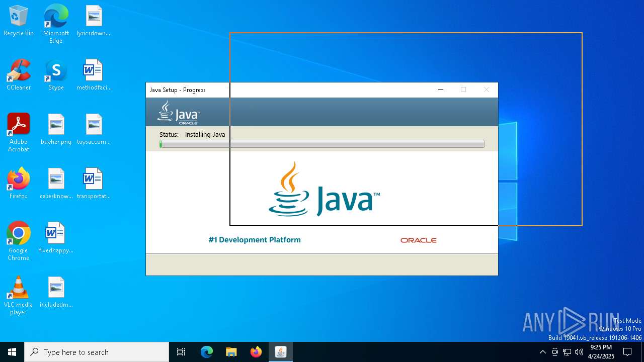This screenshot has width=644, height=362.
Task: Open the Windows Start menu
Action: point(12,352)
